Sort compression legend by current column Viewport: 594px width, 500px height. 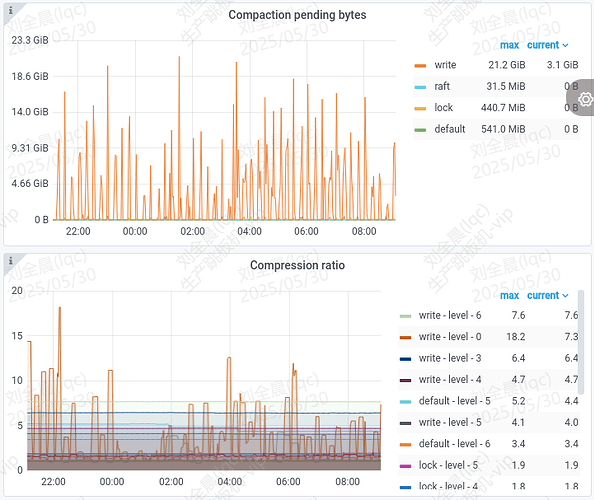click(x=547, y=295)
